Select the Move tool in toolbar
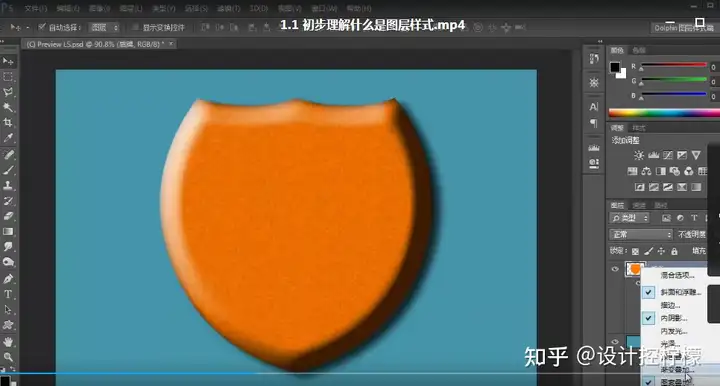720x386 pixels. click(8, 61)
